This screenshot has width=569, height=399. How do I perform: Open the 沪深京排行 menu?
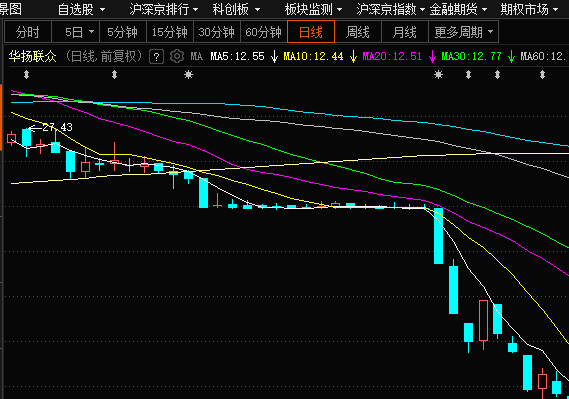164,9
